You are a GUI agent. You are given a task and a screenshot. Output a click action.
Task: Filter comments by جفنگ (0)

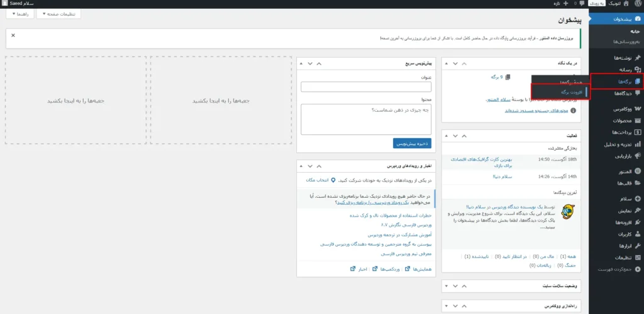[x=567, y=265]
